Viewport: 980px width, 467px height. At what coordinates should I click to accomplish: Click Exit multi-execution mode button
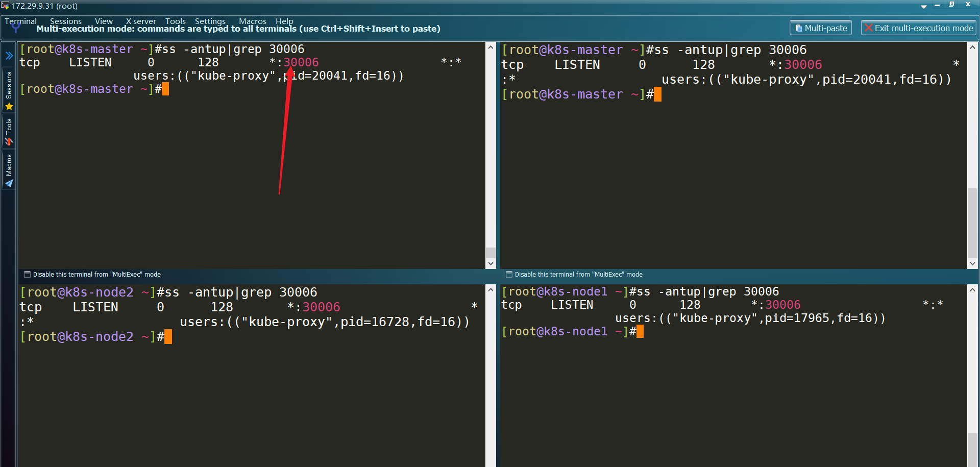919,28
